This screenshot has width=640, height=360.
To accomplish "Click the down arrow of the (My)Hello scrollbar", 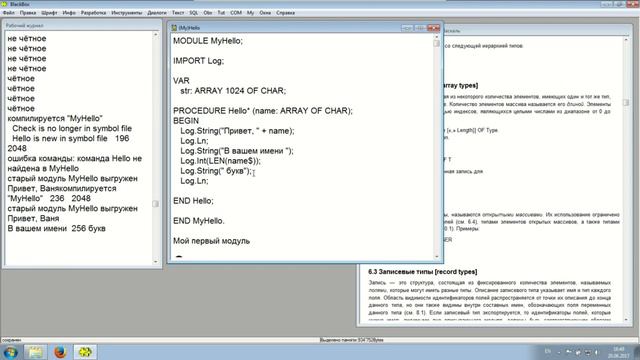I will 436,257.
